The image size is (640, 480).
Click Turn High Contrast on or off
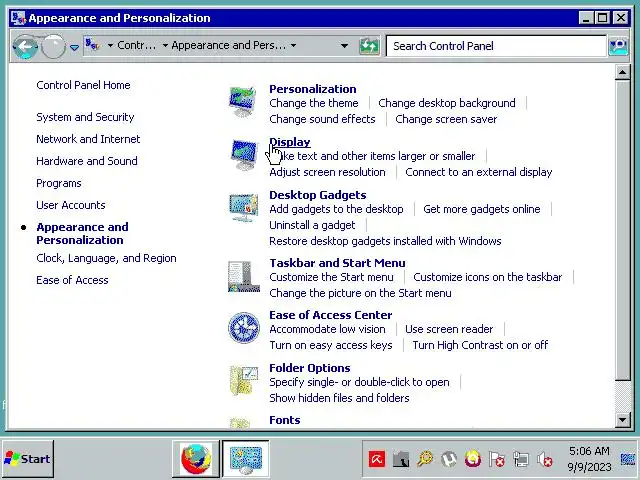click(x=480, y=345)
